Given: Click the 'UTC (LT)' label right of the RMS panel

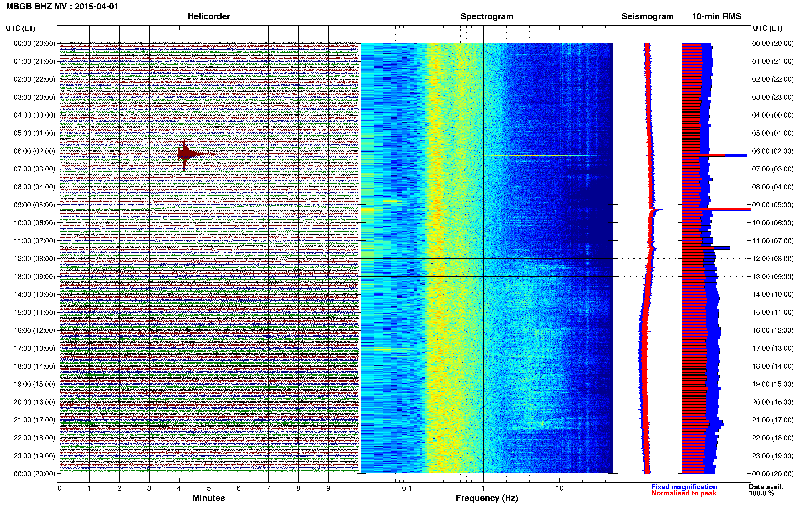Looking at the screenshot, I should (x=767, y=28).
